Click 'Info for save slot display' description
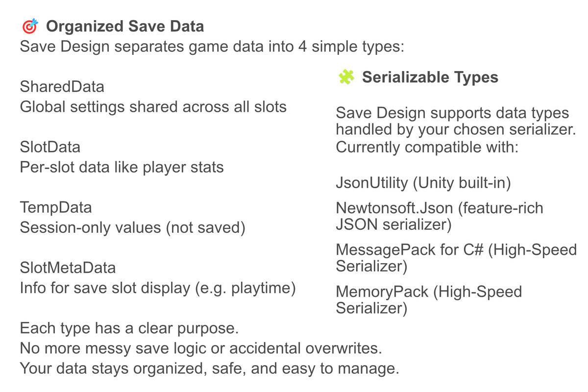Screen dimensions: 588x392 coord(157,288)
